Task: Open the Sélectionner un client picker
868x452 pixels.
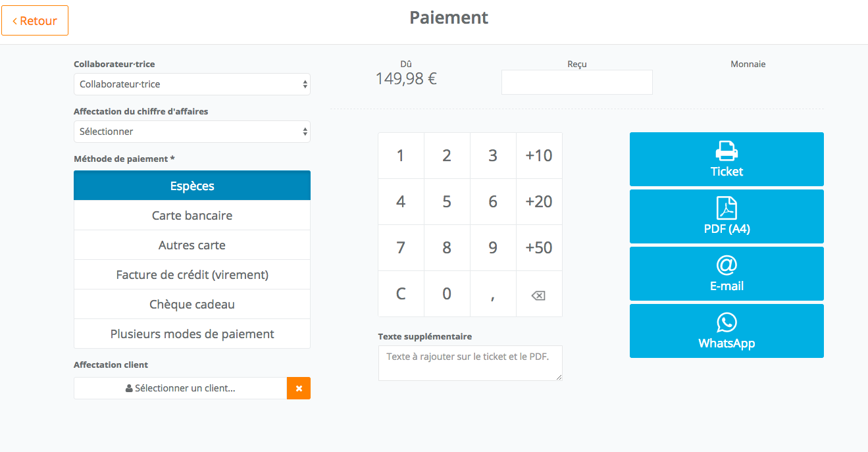Action: (180, 388)
